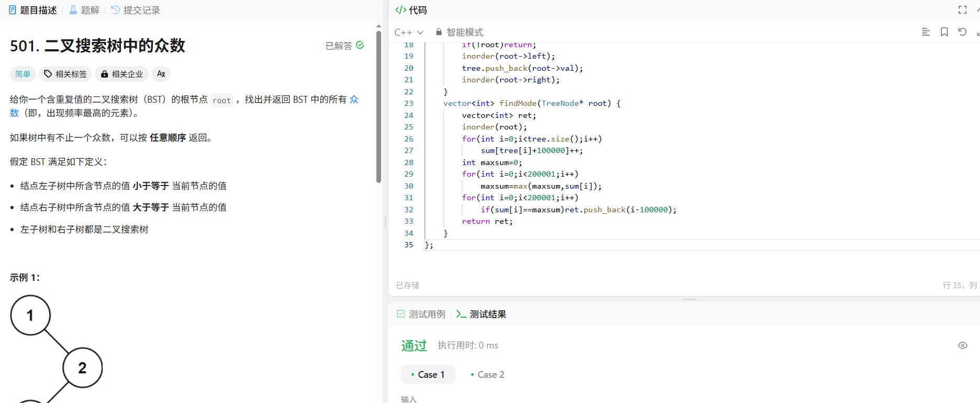Click line number 23 in editor
Viewport: 980px width, 403px height.
409,103
